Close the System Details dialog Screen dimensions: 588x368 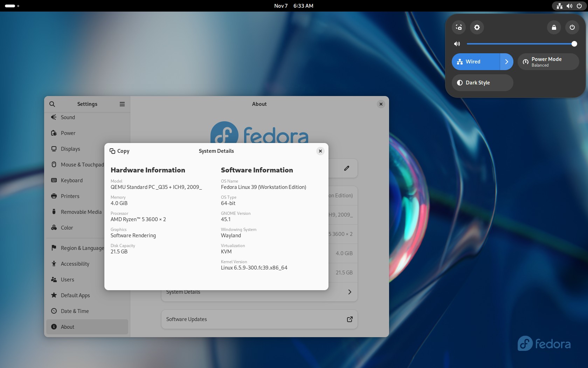pos(320,151)
